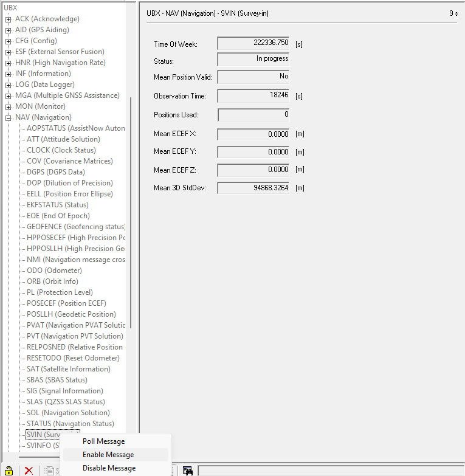Open PVT (Navigation PVT Solution) message
The image size is (465, 476).
tap(75, 336)
